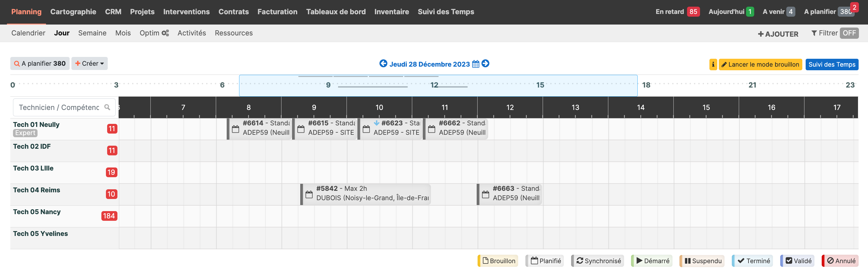Screen dimensions: 868x275
Task: Toggle the Annulé status filter
Action: (841, 261)
